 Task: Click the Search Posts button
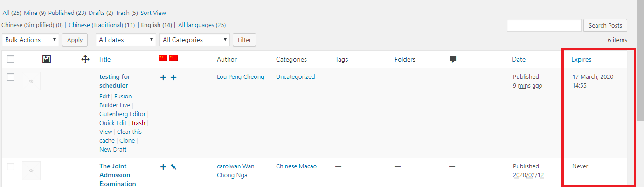point(605,25)
